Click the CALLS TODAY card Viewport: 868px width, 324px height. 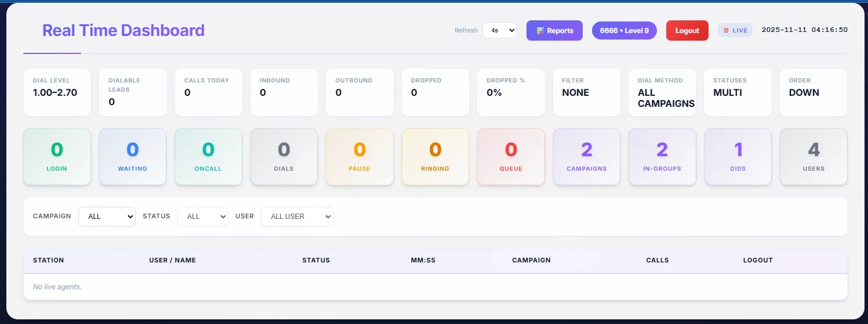(x=208, y=92)
